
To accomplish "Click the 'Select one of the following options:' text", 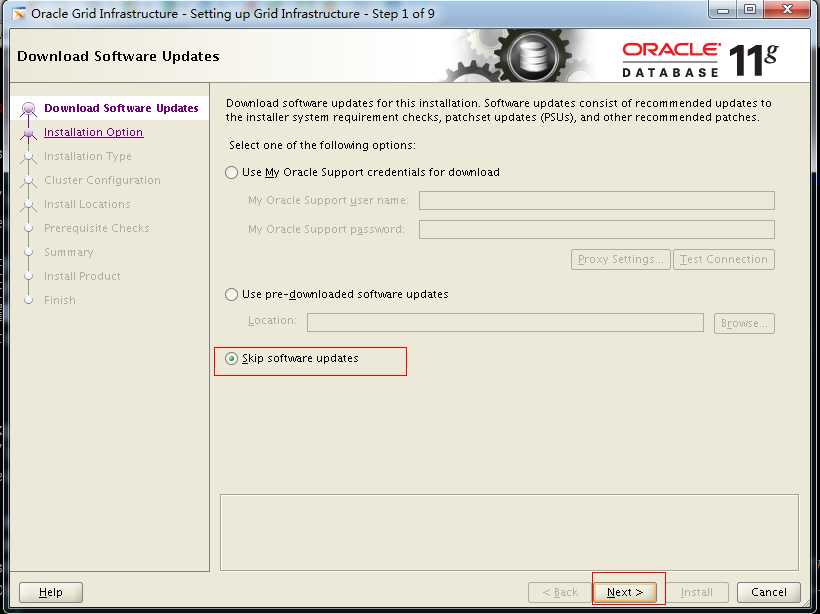I will point(322,145).
